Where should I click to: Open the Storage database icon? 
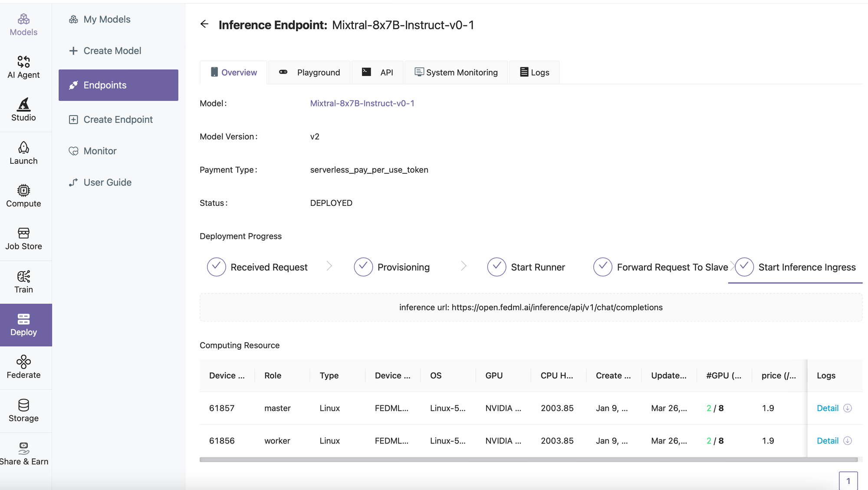pyautogui.click(x=23, y=405)
